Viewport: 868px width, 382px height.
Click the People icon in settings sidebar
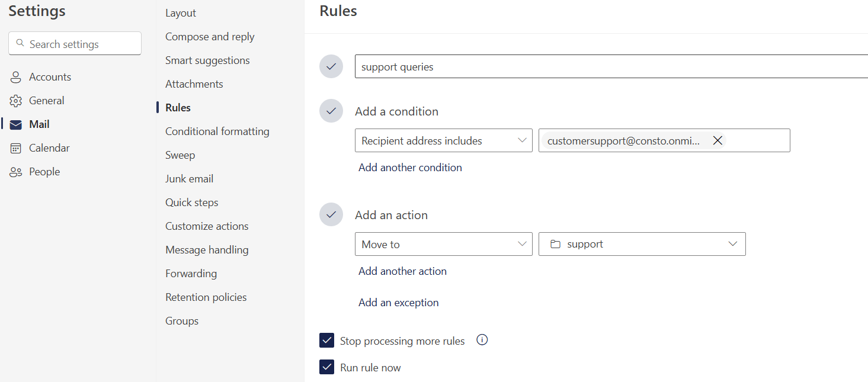pos(16,171)
